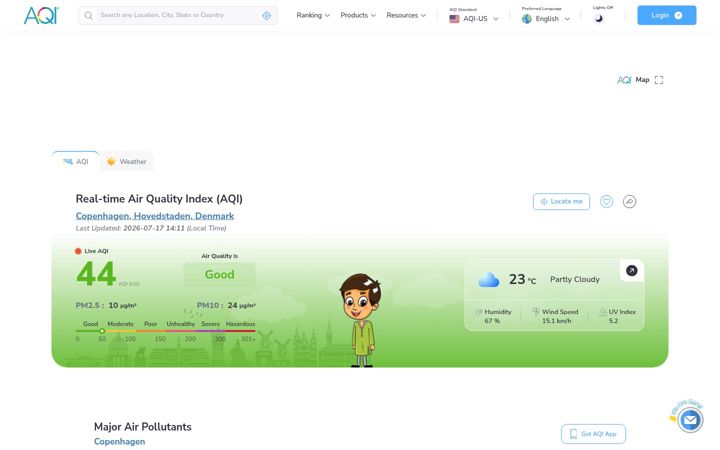Click the Locate me button
The width and height of the screenshot is (720, 450).
tap(561, 202)
